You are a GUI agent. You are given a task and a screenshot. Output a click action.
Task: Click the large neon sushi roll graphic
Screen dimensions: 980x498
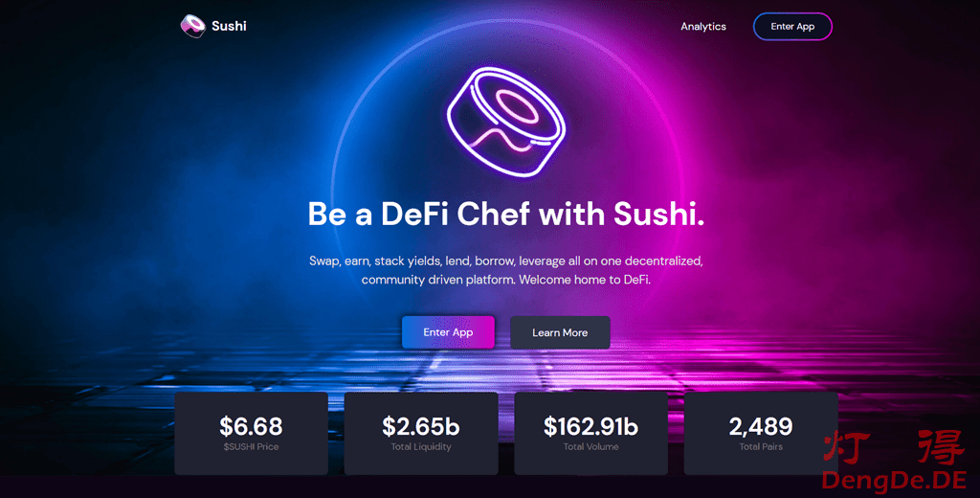(x=506, y=122)
